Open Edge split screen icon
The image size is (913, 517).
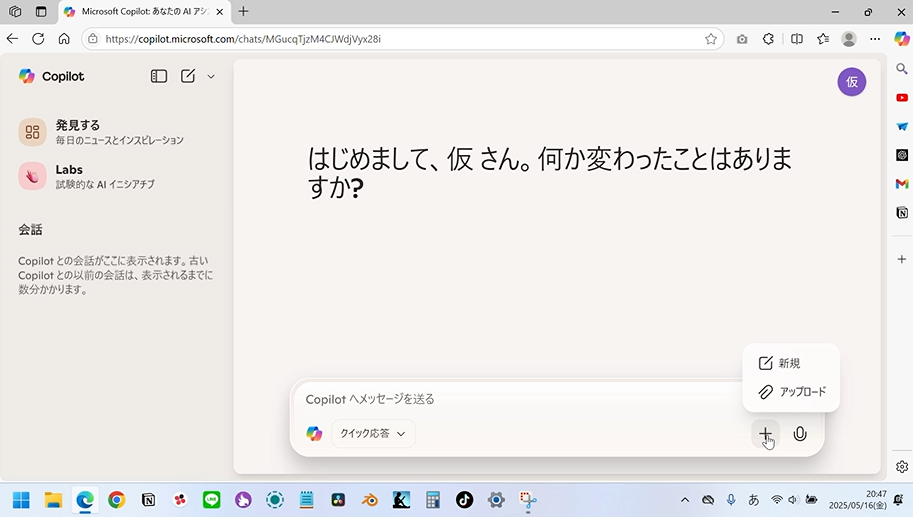click(797, 39)
